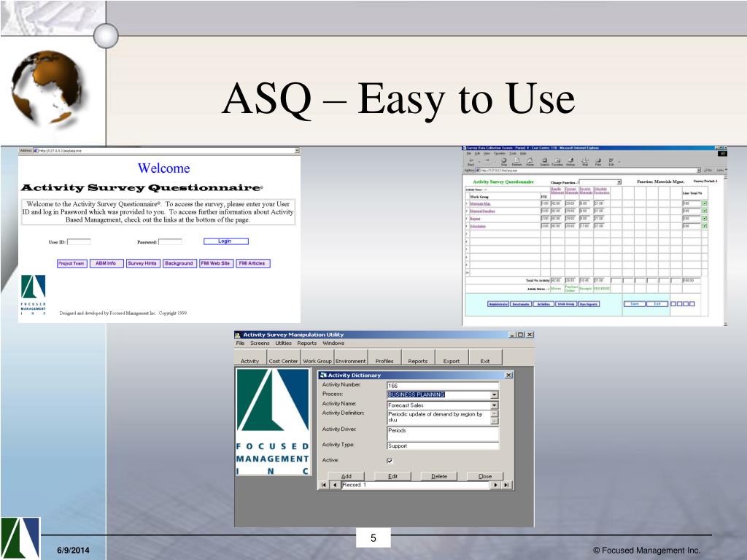Open the Utilities menu
This screenshot has height=560, width=747.
click(283, 343)
